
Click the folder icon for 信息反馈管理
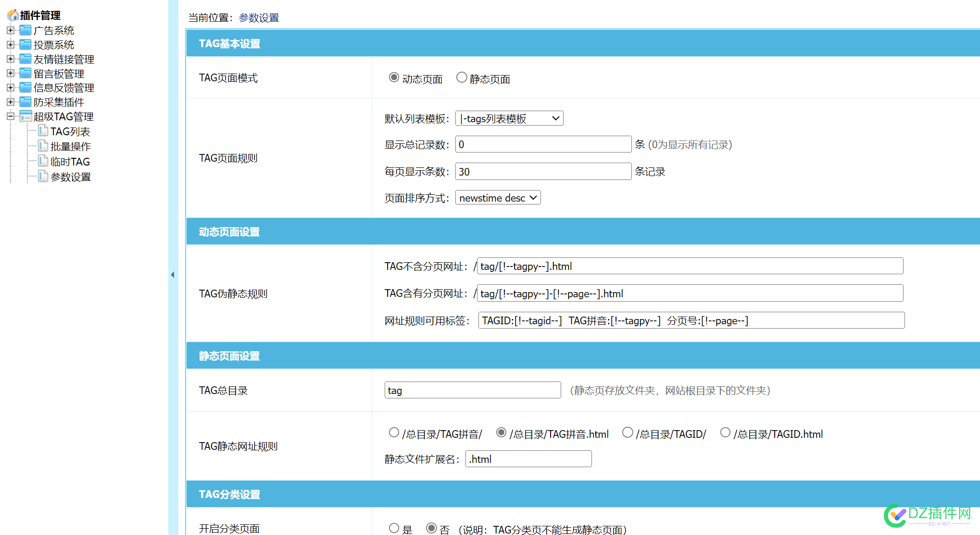[x=25, y=88]
